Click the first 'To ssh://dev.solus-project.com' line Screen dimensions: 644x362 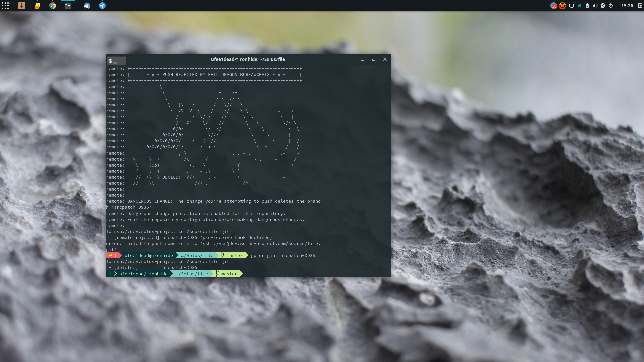click(168, 232)
